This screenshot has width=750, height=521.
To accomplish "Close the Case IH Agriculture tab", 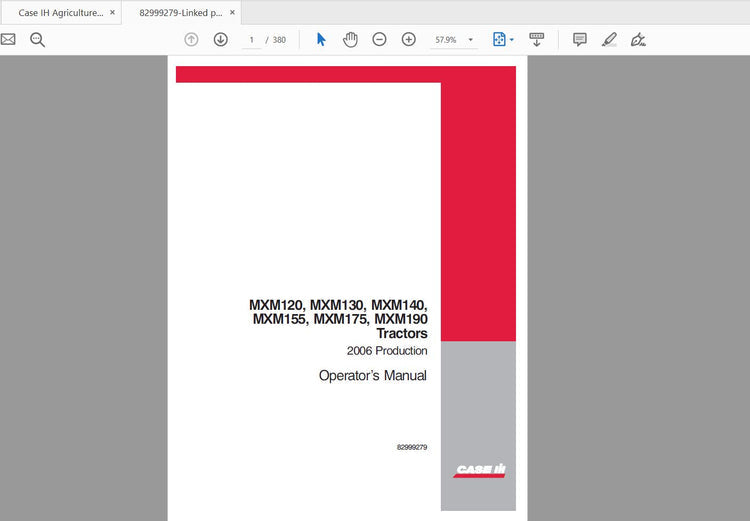I will click(x=112, y=12).
